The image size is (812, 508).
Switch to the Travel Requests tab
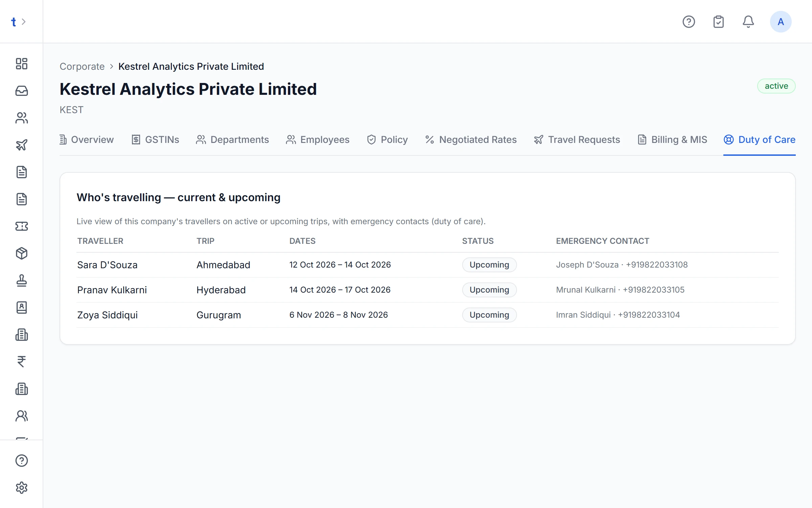tap(577, 140)
